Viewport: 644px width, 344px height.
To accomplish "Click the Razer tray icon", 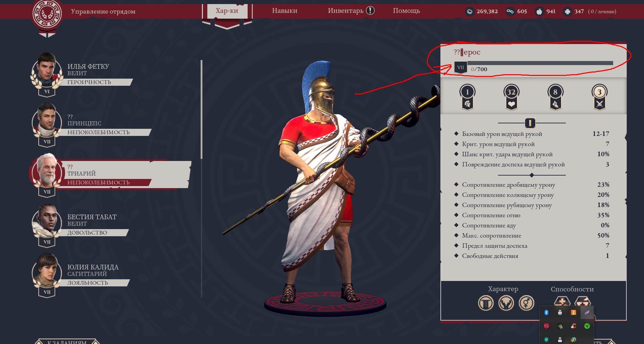I will [x=587, y=326].
